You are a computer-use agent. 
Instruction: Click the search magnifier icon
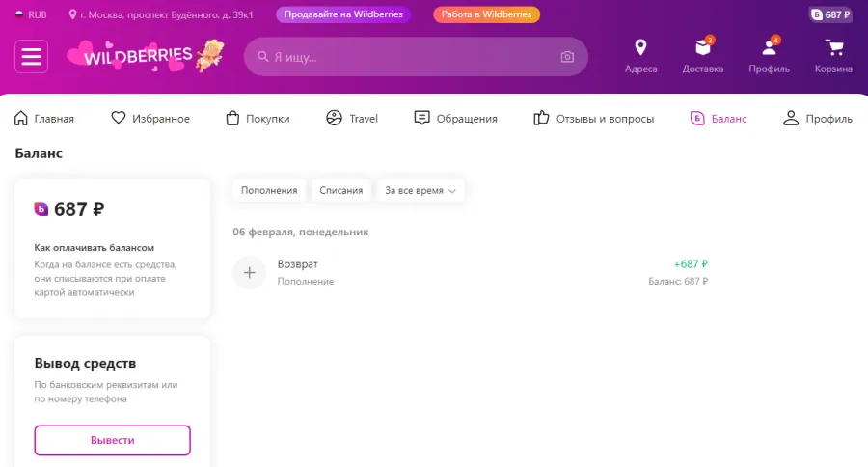pyautogui.click(x=263, y=57)
